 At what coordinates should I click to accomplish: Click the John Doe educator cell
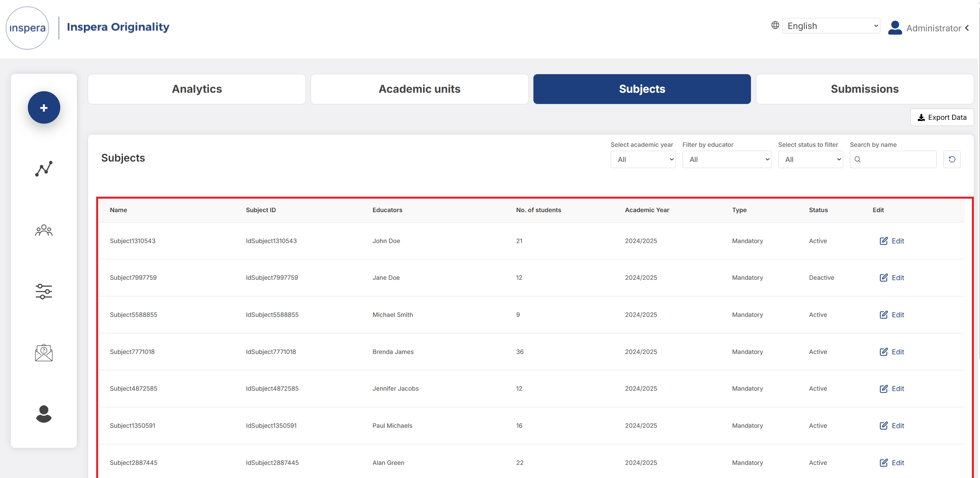point(386,241)
